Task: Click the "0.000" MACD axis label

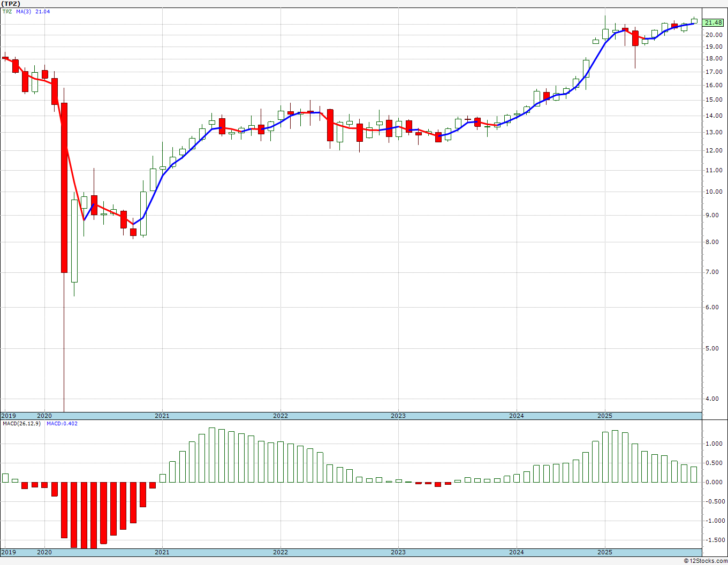Action: (x=715, y=482)
